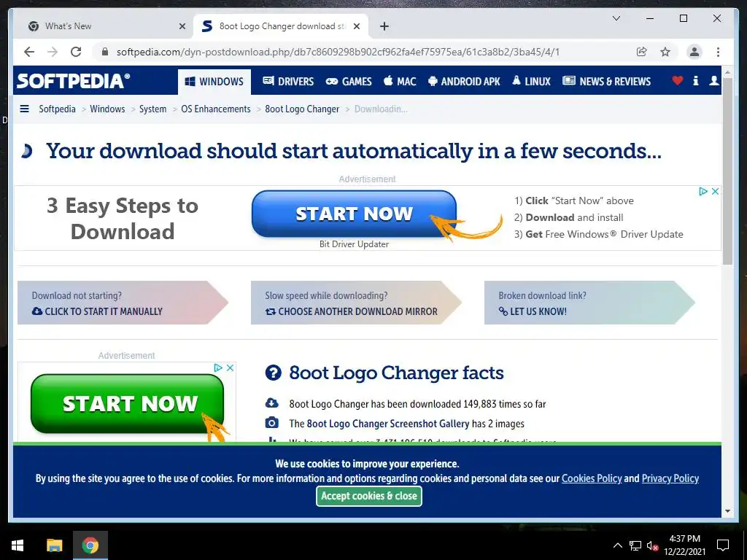Close the left sidebar advertisement
The width and height of the screenshot is (747, 560).
pyautogui.click(x=230, y=367)
